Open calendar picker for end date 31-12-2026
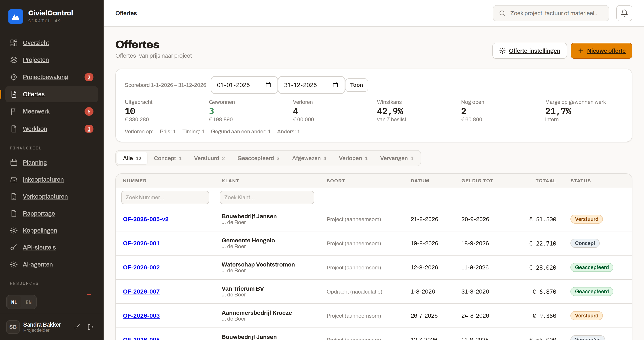The height and width of the screenshot is (340, 644). pyautogui.click(x=335, y=85)
